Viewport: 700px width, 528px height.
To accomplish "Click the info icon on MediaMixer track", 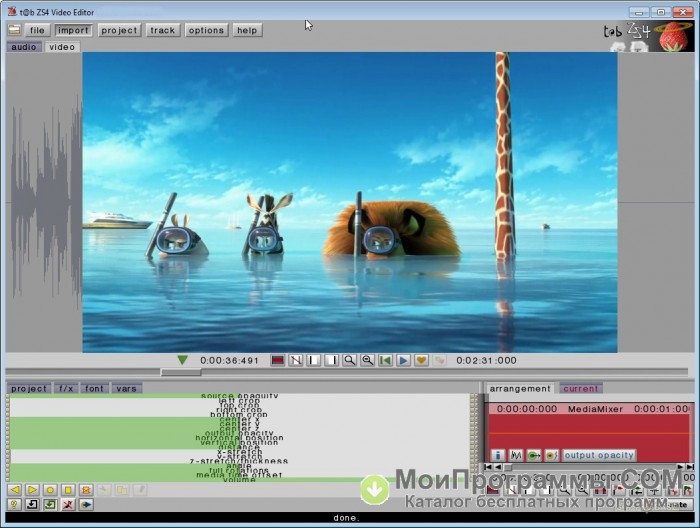I will tap(498, 455).
